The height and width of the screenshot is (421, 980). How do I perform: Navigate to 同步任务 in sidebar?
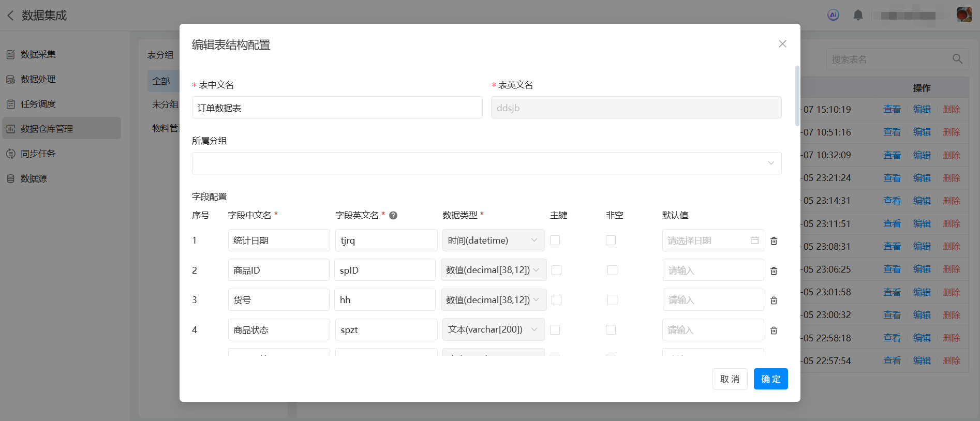38,154
